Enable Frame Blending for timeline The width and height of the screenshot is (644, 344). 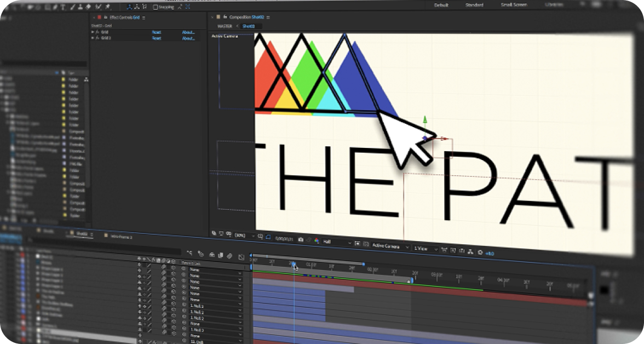click(221, 255)
